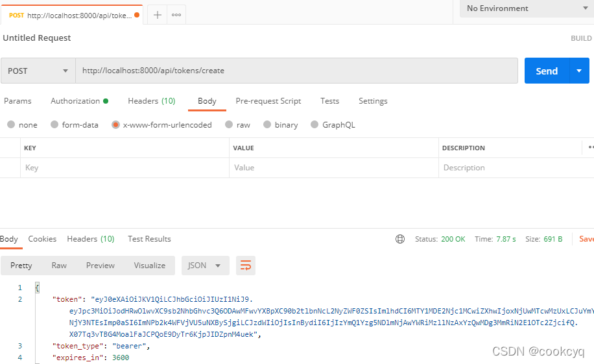The height and width of the screenshot is (364, 594).
Task: Open the Authorization tab
Action: [79, 101]
